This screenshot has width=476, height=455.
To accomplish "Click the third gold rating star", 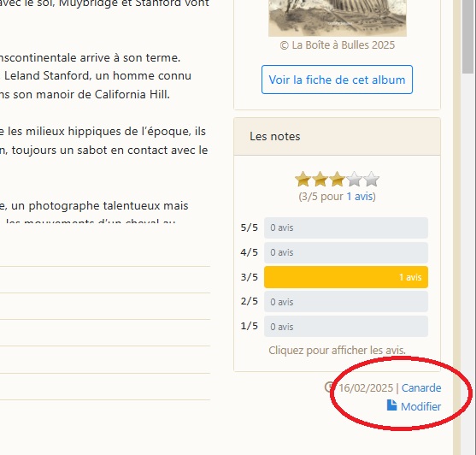I will 337,179.
